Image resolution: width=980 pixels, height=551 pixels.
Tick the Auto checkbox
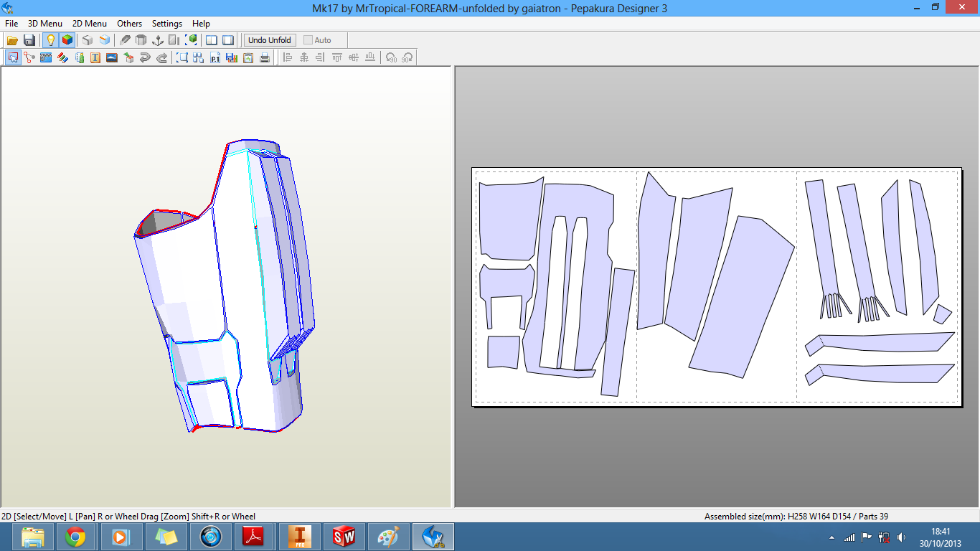(x=308, y=40)
